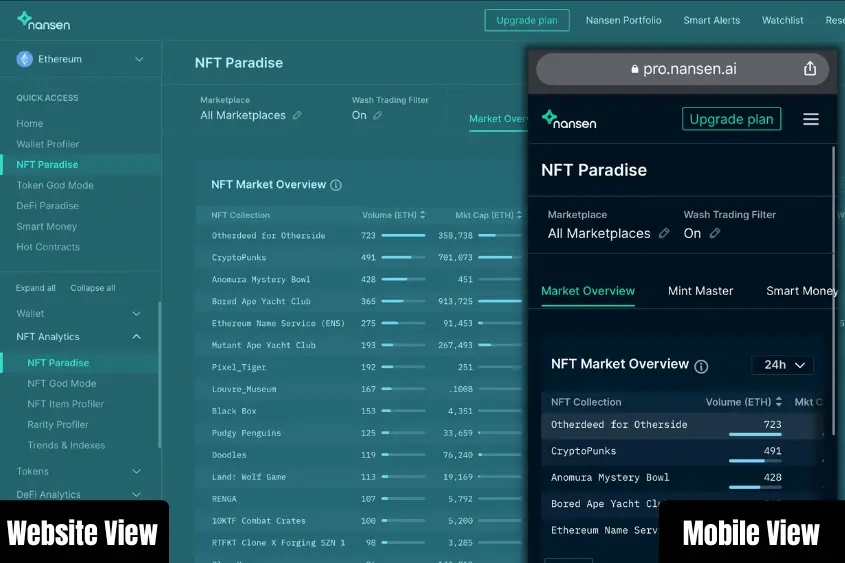Click 'Anomura Mystery Bowl' in website table

(x=261, y=280)
